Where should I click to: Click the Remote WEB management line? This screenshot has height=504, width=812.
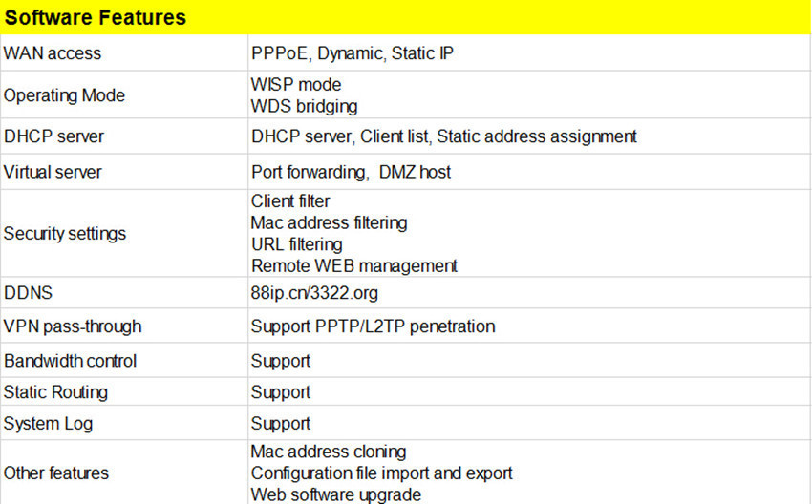tap(354, 265)
